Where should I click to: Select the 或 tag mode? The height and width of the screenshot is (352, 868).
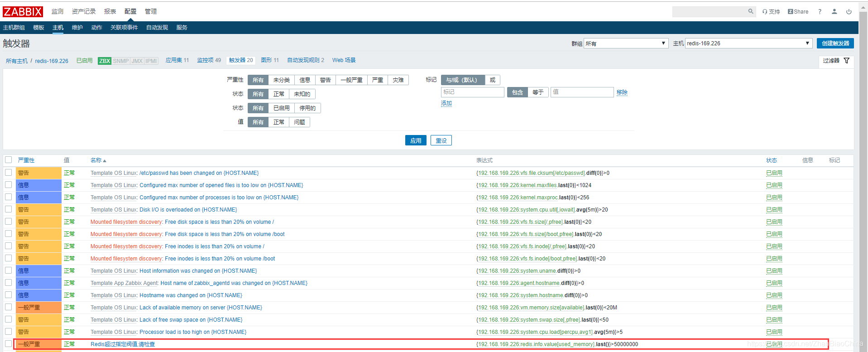[x=493, y=80]
